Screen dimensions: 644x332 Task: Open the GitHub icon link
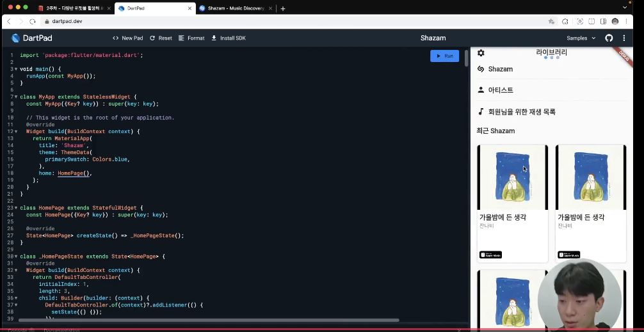tap(609, 38)
